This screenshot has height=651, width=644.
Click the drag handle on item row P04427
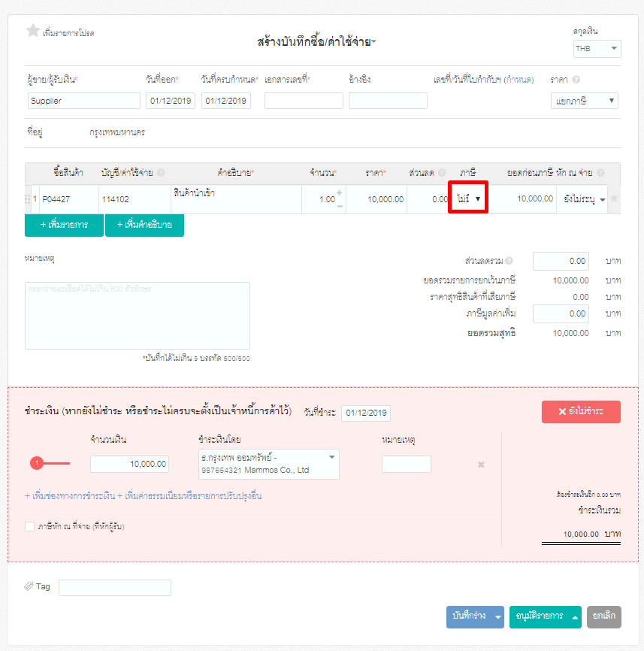pos(29,198)
